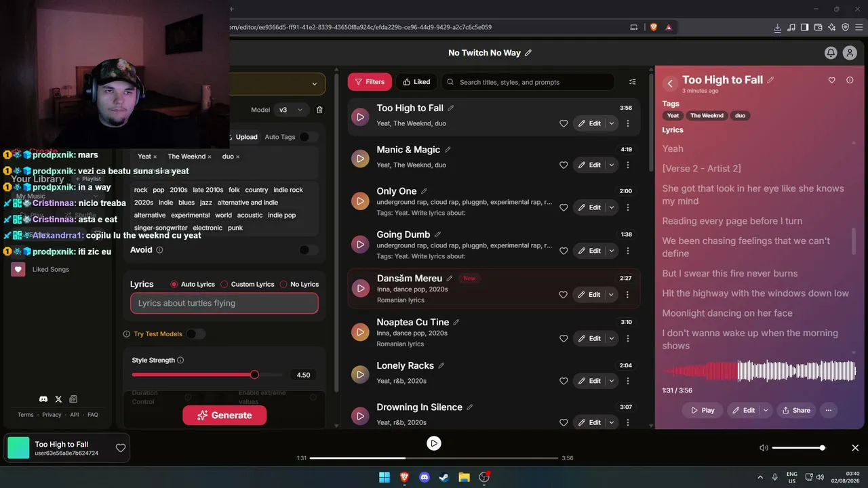Open the sort options icon next to search
The height and width of the screenshot is (488, 868).
tap(633, 82)
